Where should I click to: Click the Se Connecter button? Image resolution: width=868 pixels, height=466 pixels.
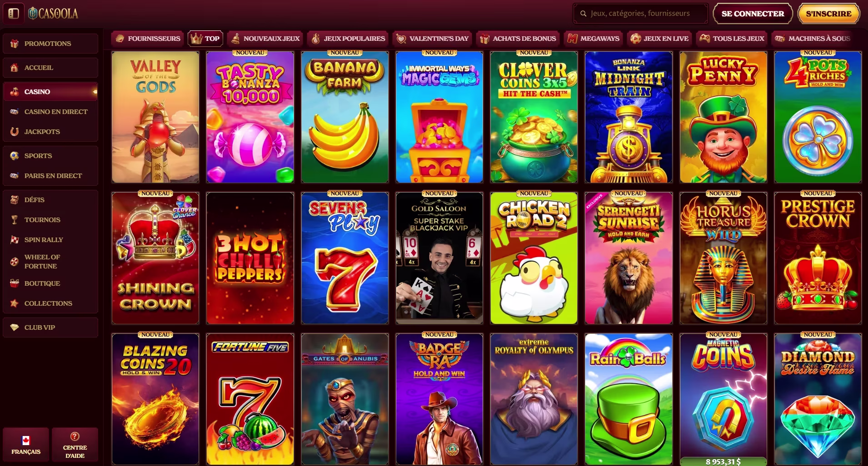point(753,14)
